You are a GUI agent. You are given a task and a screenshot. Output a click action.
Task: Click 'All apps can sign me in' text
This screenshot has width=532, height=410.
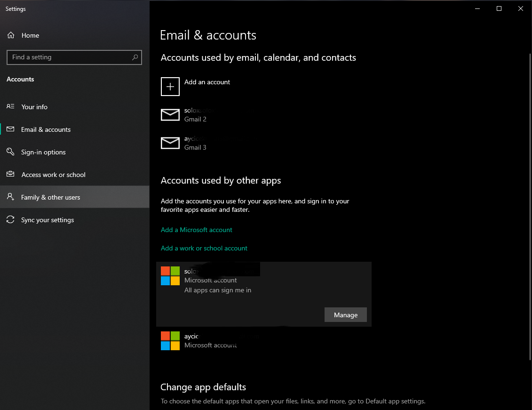pyautogui.click(x=218, y=290)
